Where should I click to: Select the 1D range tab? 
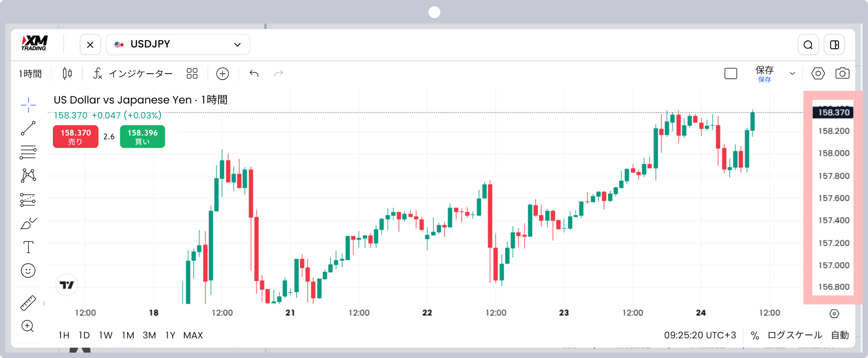pyautogui.click(x=84, y=335)
